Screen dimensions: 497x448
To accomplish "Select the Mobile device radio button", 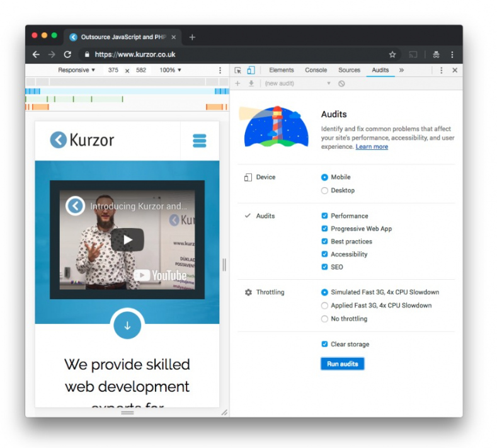I will [324, 177].
